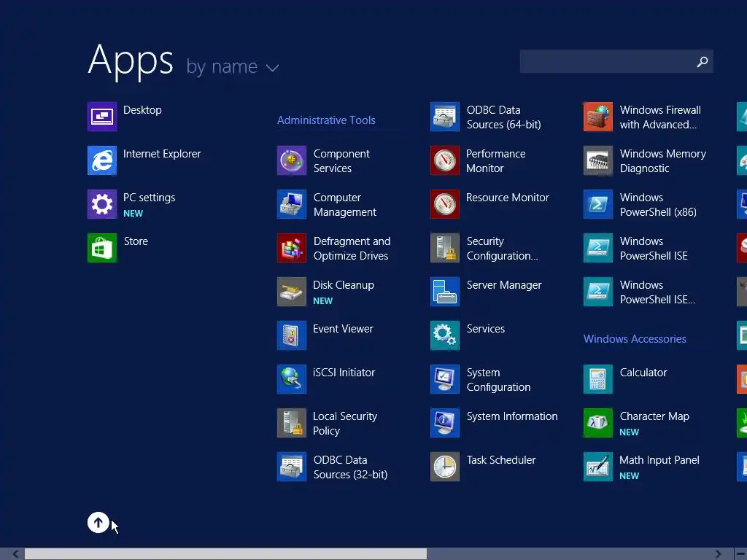Open Local Security Policy icon
The width and height of the screenshot is (747, 560).
point(292,423)
